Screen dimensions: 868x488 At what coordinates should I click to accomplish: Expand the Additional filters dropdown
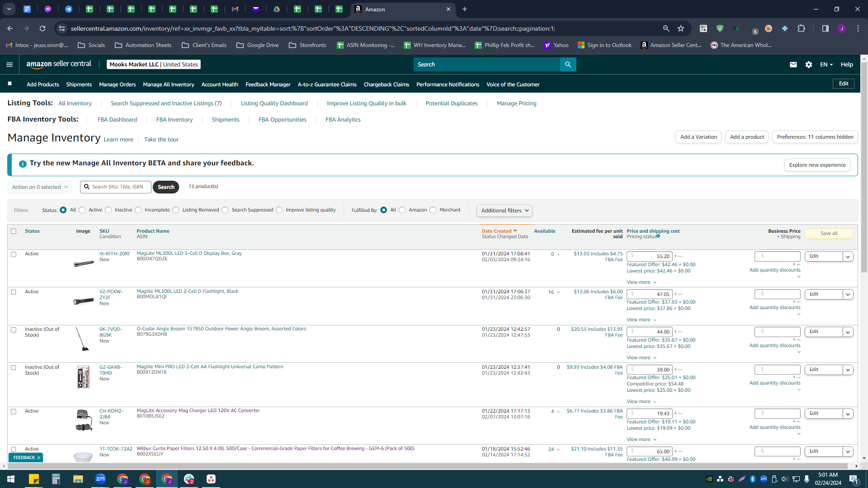coord(504,211)
